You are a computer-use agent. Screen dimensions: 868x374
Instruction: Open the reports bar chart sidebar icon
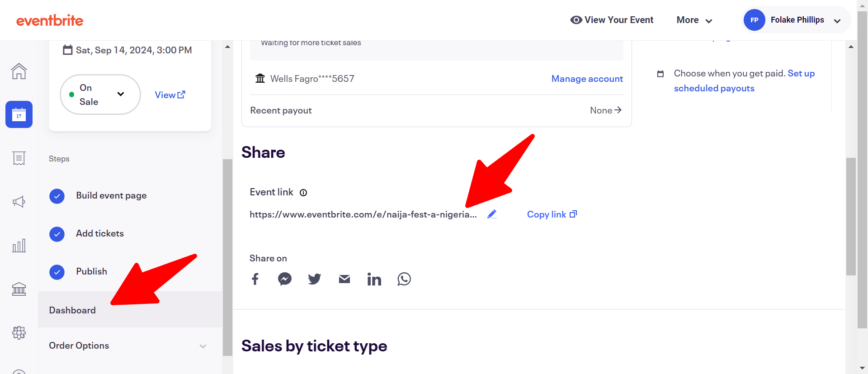[x=19, y=246]
